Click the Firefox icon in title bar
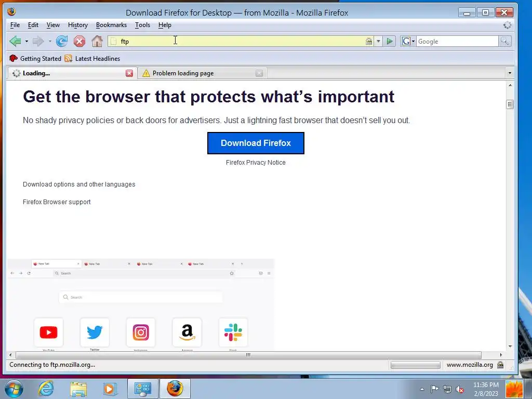This screenshot has height=399, width=532. [x=11, y=12]
